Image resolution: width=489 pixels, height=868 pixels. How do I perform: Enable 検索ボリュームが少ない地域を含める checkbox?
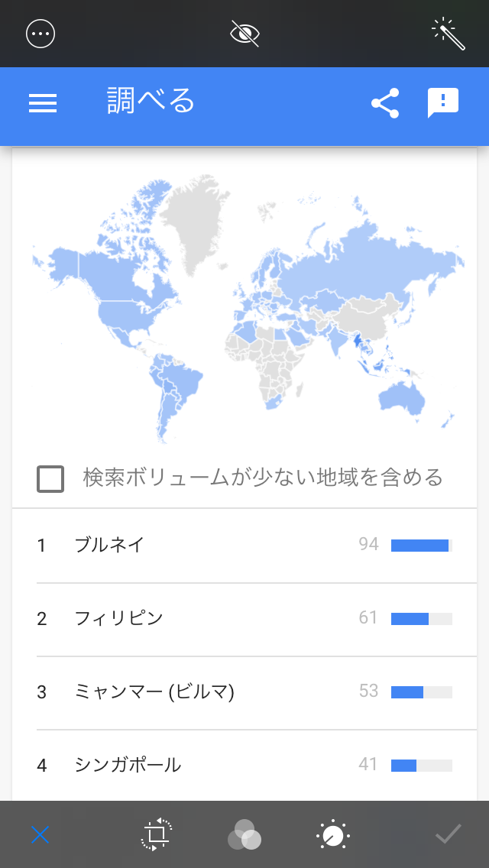[50, 479]
